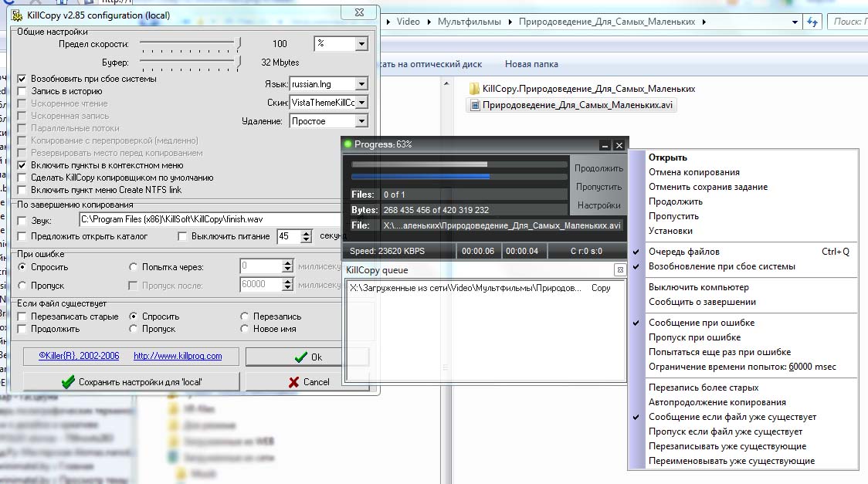The image size is (868, 484).
Task: Choose 'Спросить' radio under При ошибке
Action: click(22, 266)
